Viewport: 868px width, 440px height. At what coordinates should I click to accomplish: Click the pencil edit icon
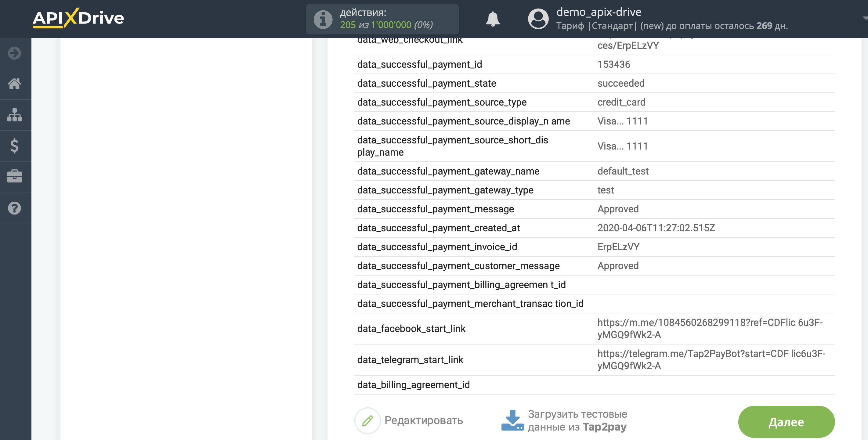click(x=367, y=420)
